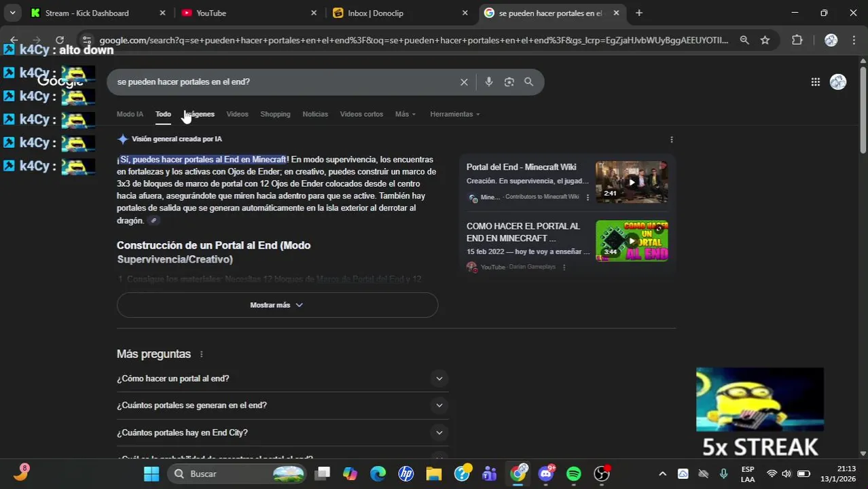The width and height of the screenshot is (868, 489).
Task: Open Microsoft Teams from the taskbar
Action: (490, 473)
